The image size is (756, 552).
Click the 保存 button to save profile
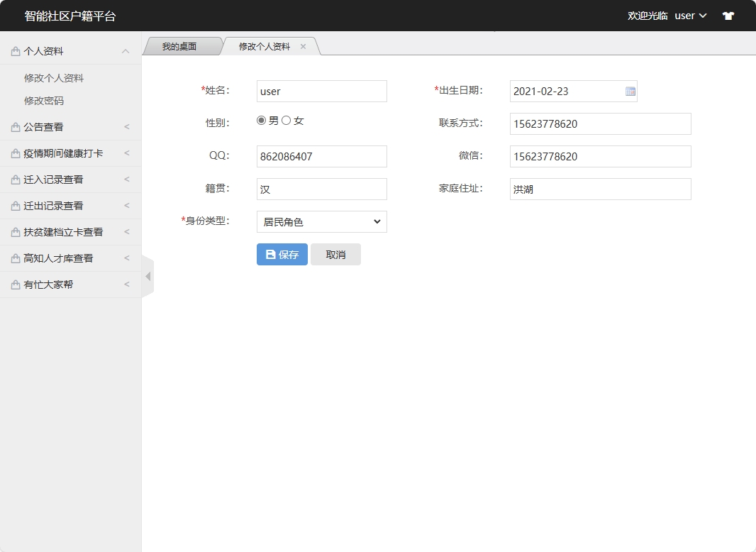[282, 254]
